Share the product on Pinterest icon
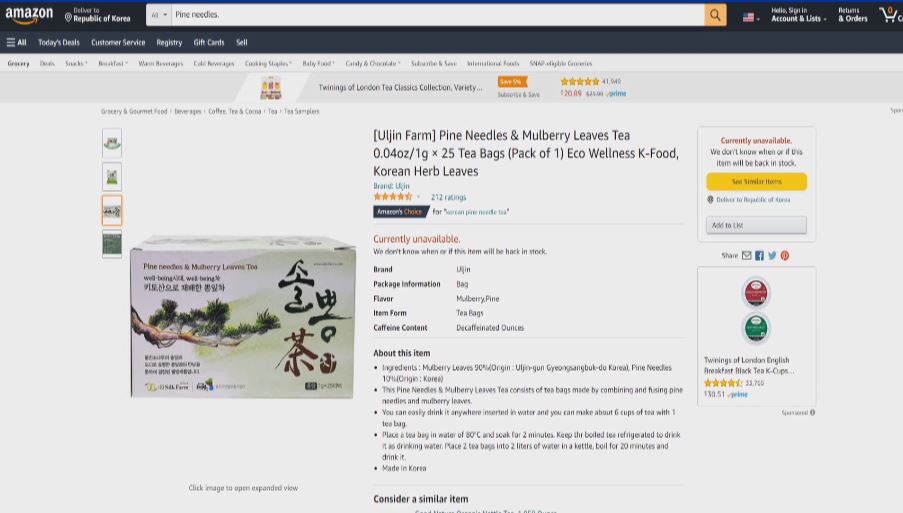This screenshot has height=513, width=903. pyautogui.click(x=785, y=256)
